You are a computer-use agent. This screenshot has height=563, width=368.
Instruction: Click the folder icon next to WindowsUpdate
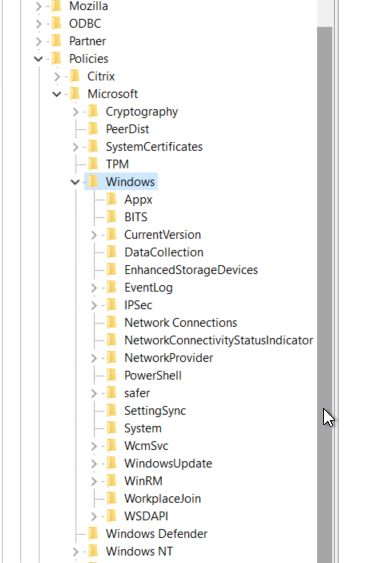pyautogui.click(x=112, y=463)
